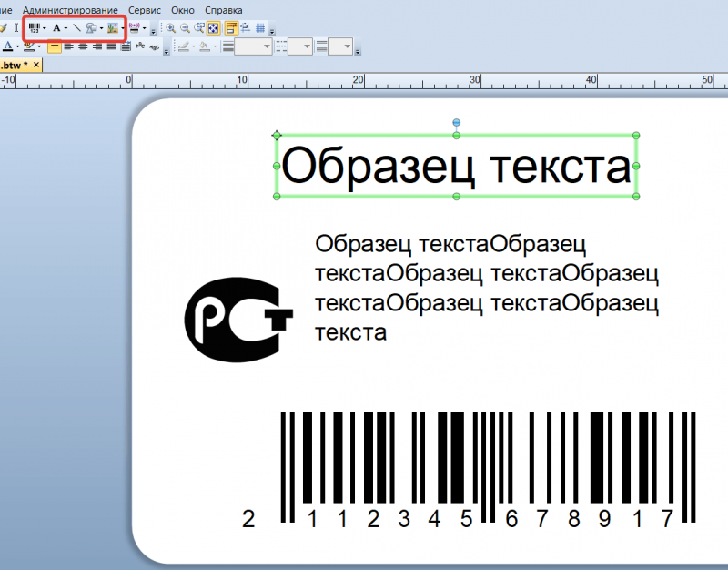Expand the line width combo box
Viewport: 728px width, 570px height.
[x=267, y=46]
